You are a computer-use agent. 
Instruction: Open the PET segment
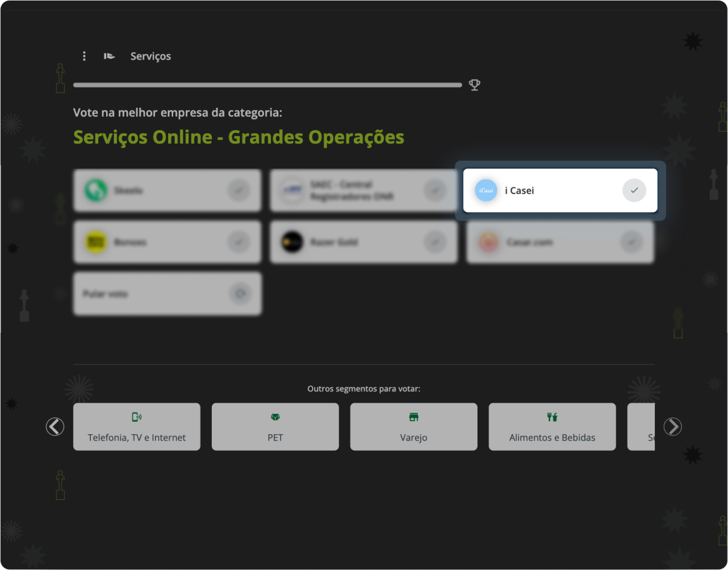pos(275,427)
